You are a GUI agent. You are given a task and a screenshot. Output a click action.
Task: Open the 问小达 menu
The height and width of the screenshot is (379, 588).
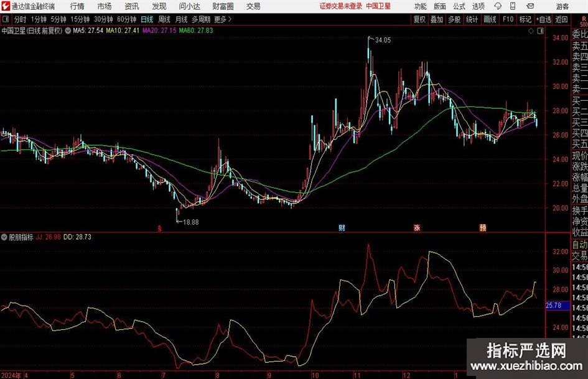pos(189,6)
